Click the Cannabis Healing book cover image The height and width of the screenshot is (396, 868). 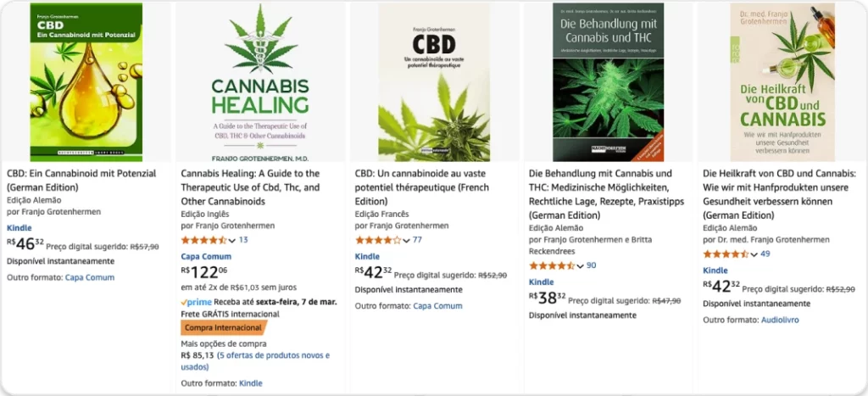tap(260, 82)
